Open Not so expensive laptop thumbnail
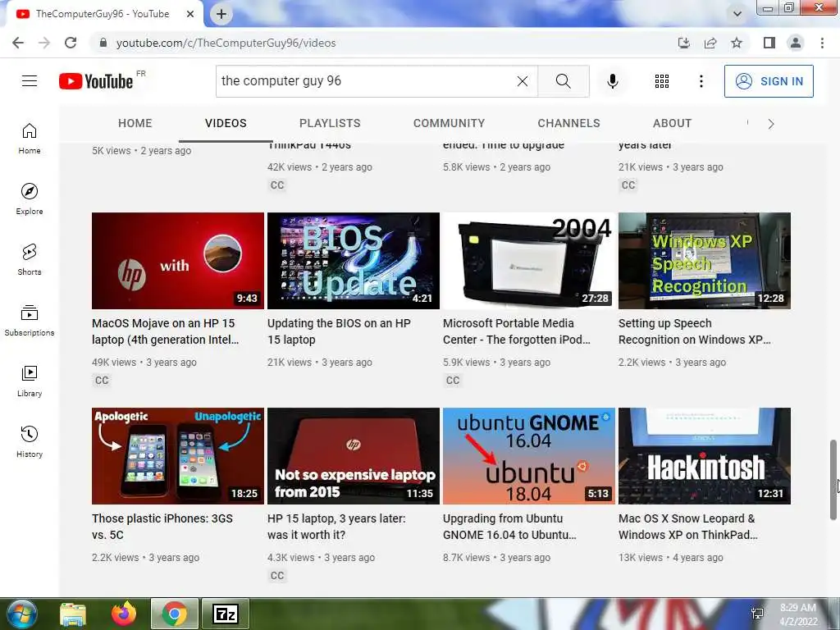 coord(354,456)
